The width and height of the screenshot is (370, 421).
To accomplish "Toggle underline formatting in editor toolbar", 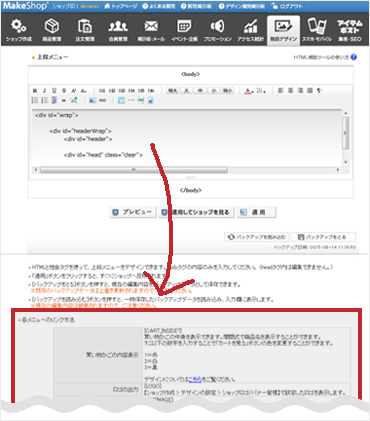I will 54,91.
